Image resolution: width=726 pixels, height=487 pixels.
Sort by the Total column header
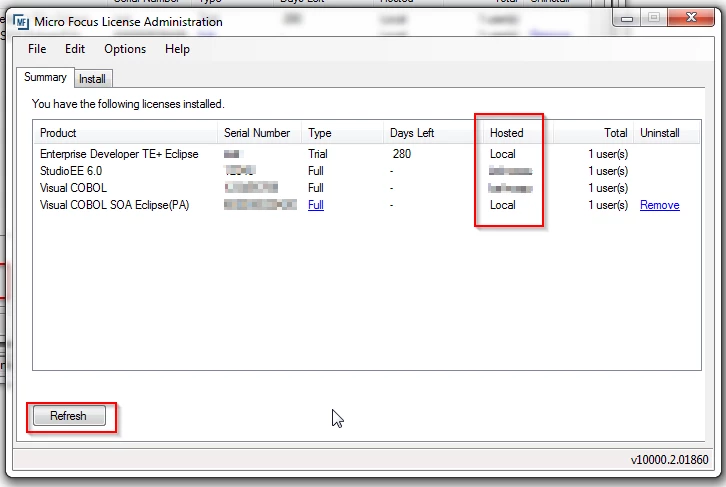click(x=594, y=133)
